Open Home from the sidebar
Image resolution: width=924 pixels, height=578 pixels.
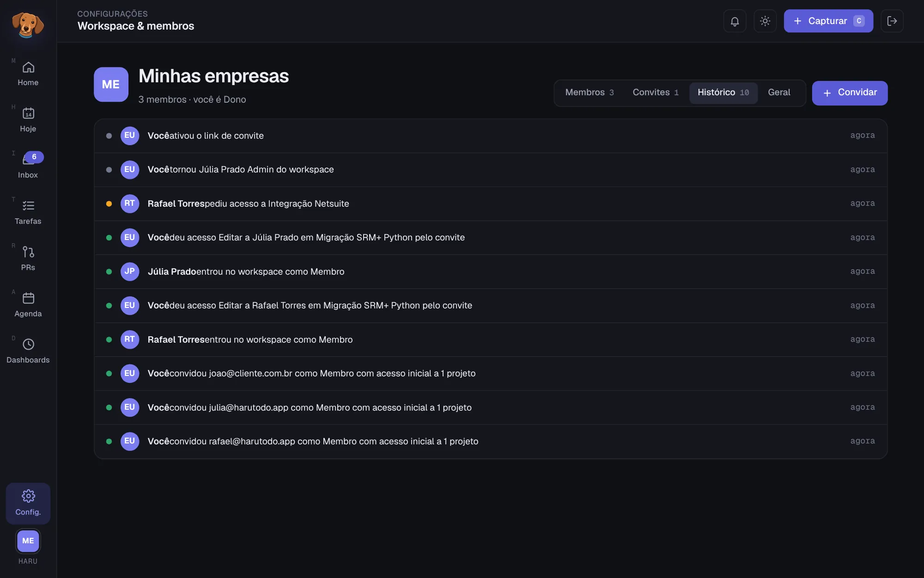click(x=28, y=74)
